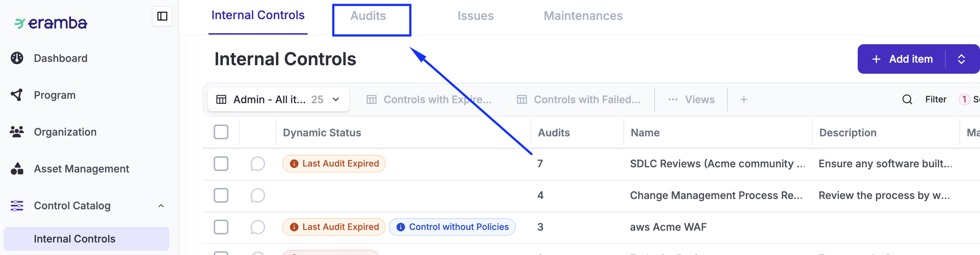
Task: Click the Organization people icon
Action: tap(17, 132)
